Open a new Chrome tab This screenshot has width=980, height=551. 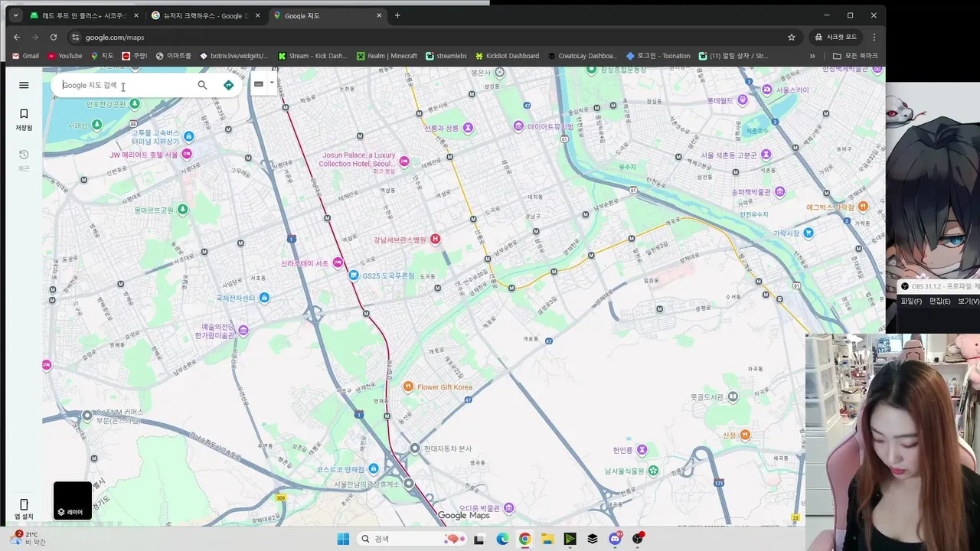397,15
